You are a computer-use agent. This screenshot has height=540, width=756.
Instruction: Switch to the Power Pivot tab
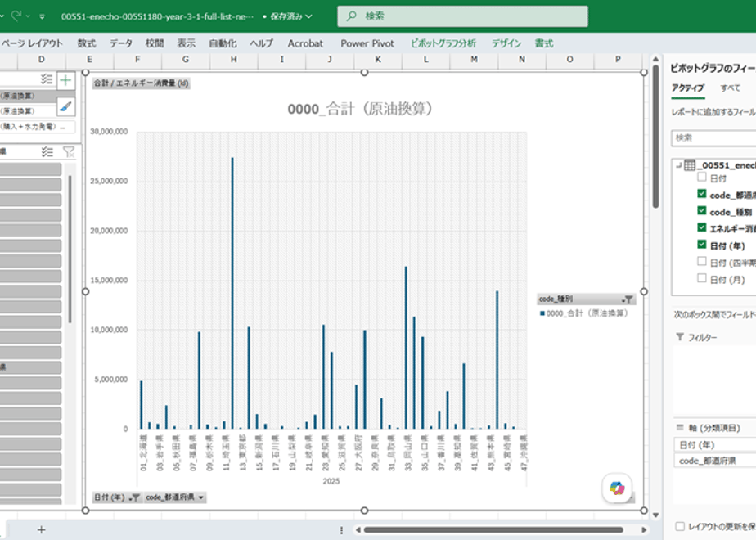coord(367,43)
